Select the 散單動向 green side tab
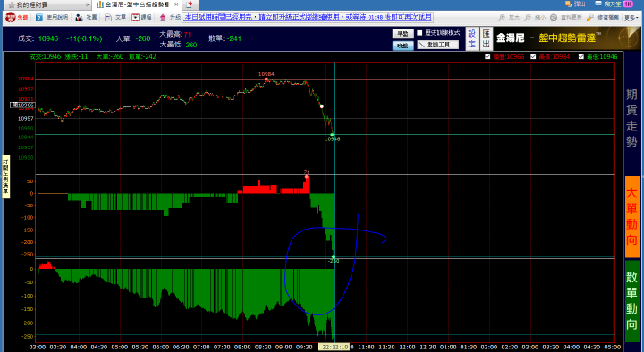Viewport: 644px width, 352px height. 632,301
